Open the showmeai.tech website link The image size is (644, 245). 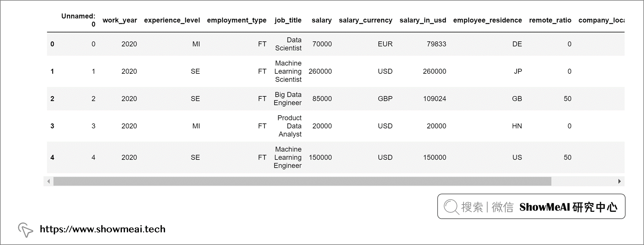pos(103,229)
